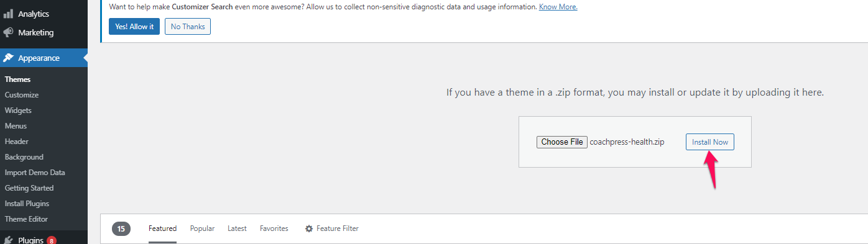Click the theme count badge 15
The image size is (868, 244).
point(121,228)
